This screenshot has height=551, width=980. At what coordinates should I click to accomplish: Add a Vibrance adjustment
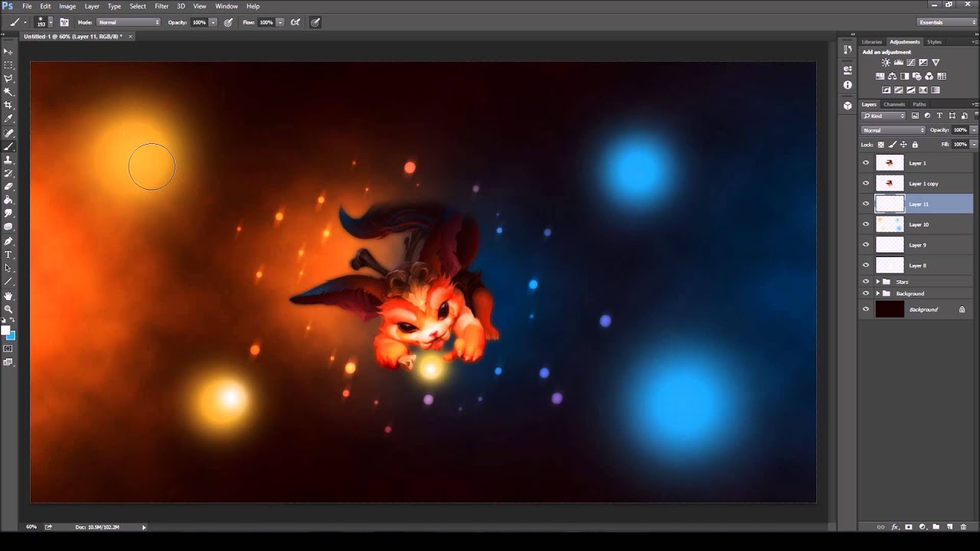[936, 63]
